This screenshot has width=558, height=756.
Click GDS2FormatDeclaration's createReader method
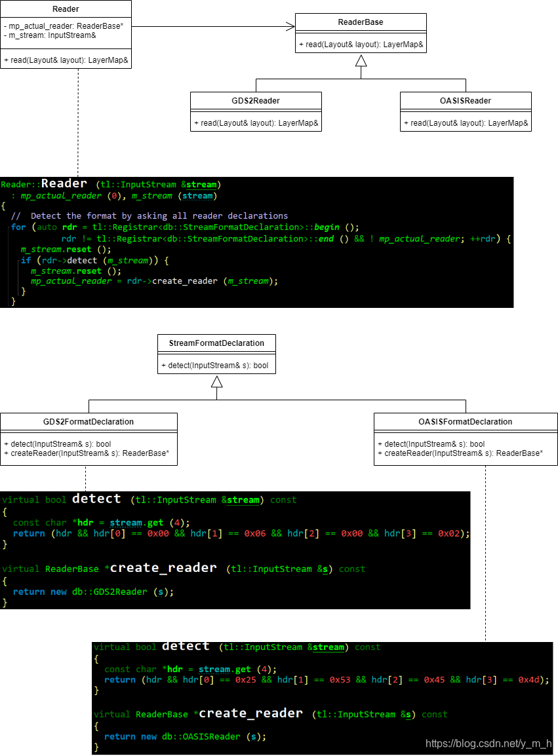[x=87, y=453]
